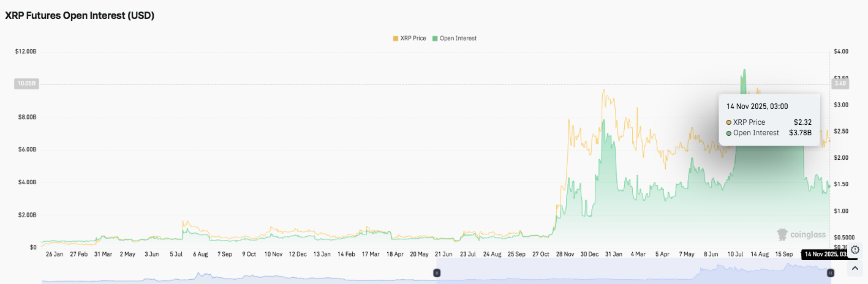Click the $3.78B Open Interest tooltip value

click(x=800, y=133)
